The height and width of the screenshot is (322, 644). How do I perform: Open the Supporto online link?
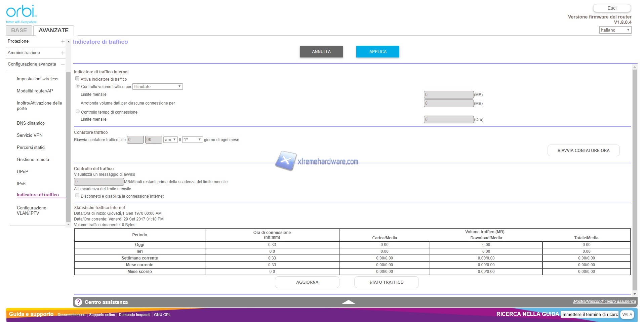[x=102, y=315]
